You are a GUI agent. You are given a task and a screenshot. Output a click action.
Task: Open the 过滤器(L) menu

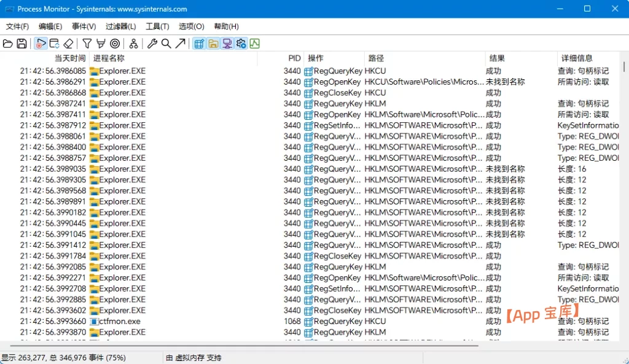click(x=121, y=26)
